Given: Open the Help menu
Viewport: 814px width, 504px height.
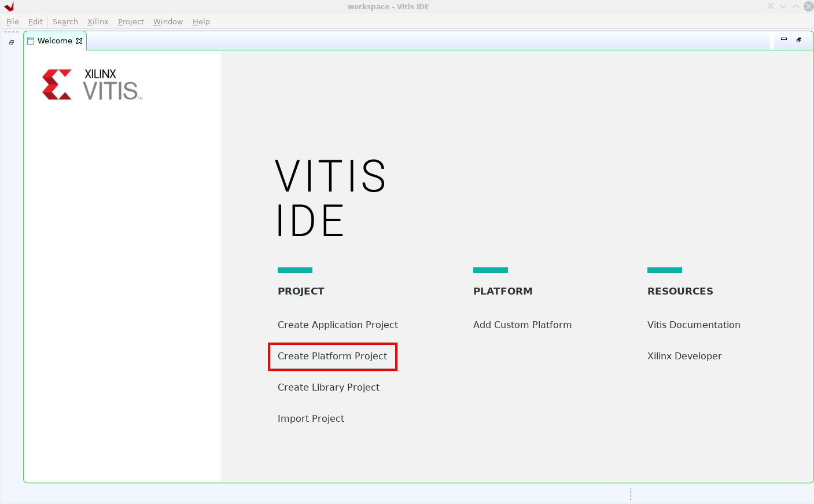Looking at the screenshot, I should click(x=201, y=21).
